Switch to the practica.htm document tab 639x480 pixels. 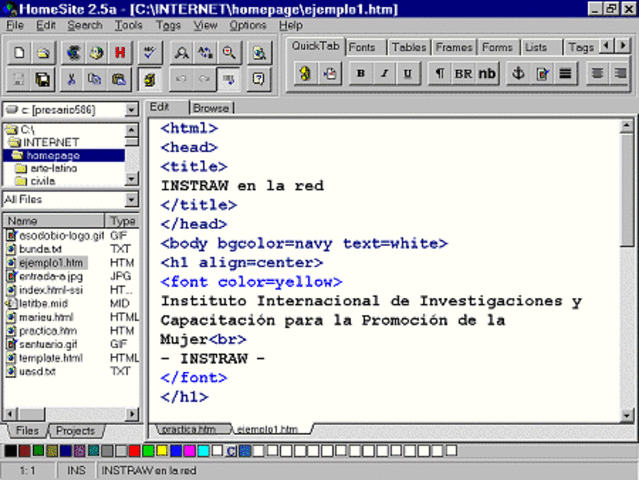point(189,429)
